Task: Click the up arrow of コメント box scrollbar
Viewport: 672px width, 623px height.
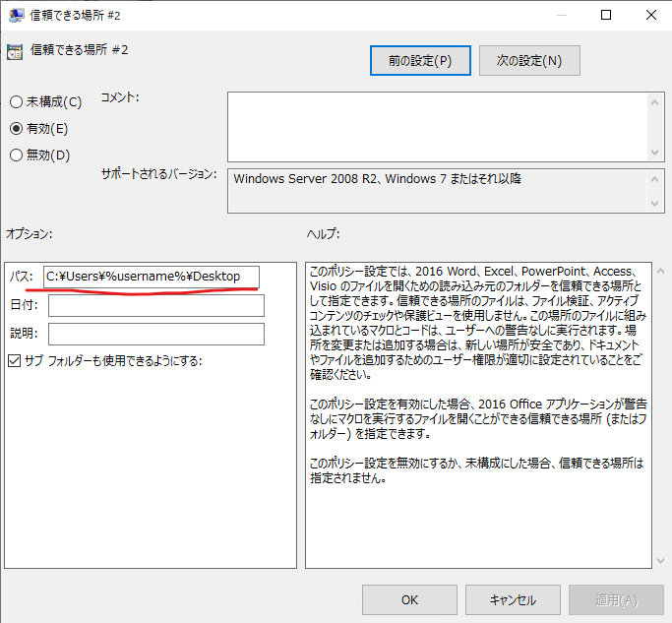Action: 655,100
